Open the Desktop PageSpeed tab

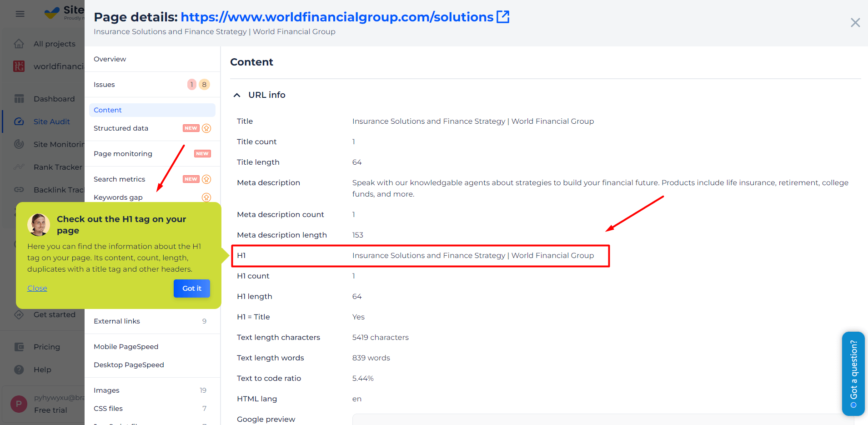pyautogui.click(x=129, y=365)
